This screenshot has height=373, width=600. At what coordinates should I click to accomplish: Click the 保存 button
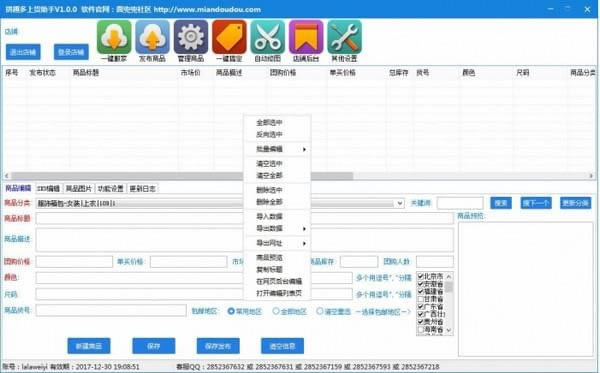[x=154, y=346]
